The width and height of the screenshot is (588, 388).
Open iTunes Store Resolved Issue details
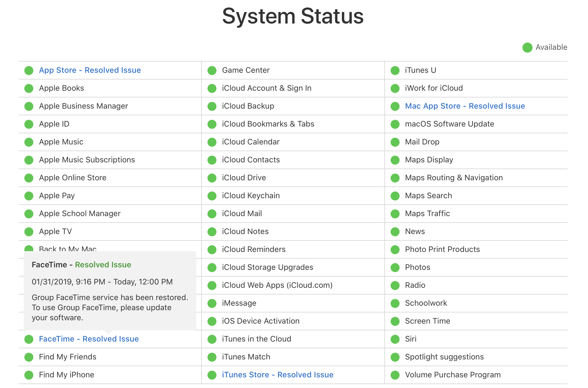pyautogui.click(x=277, y=375)
